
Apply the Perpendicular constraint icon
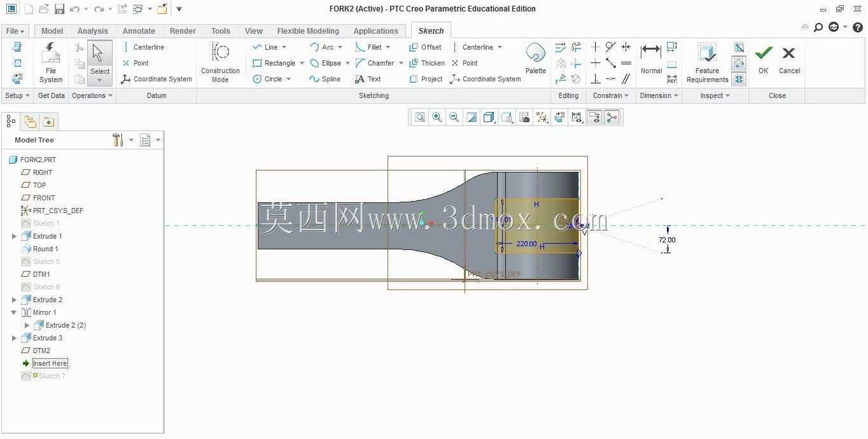tap(596, 79)
